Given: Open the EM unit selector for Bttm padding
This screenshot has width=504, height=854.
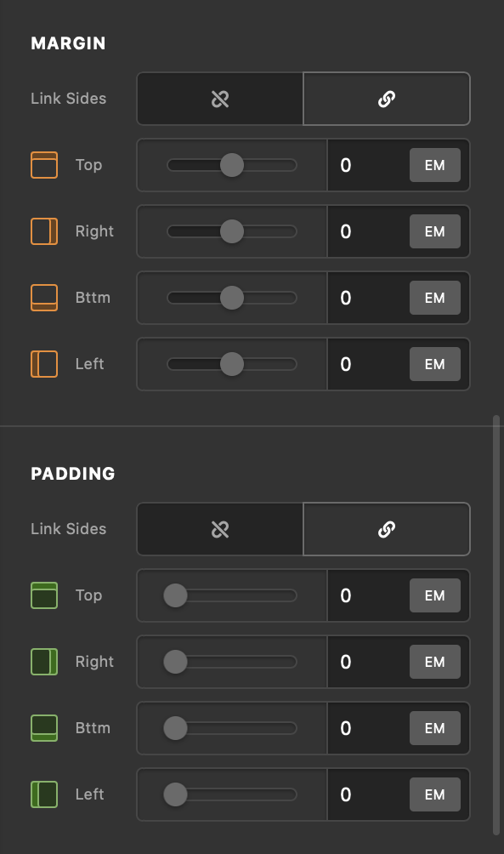Looking at the screenshot, I should point(434,728).
